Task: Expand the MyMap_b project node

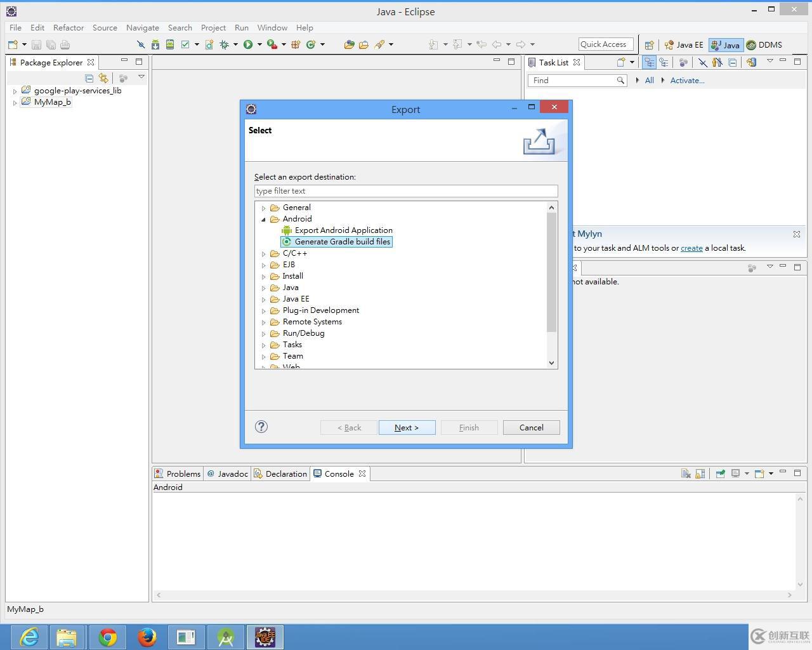Action: pyautogui.click(x=15, y=102)
